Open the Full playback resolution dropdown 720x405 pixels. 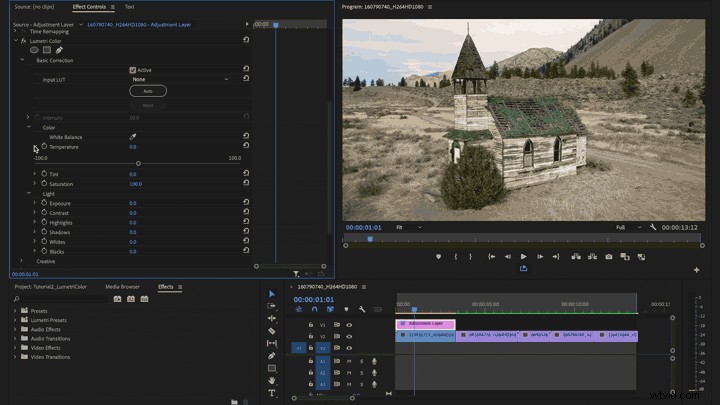(x=629, y=227)
